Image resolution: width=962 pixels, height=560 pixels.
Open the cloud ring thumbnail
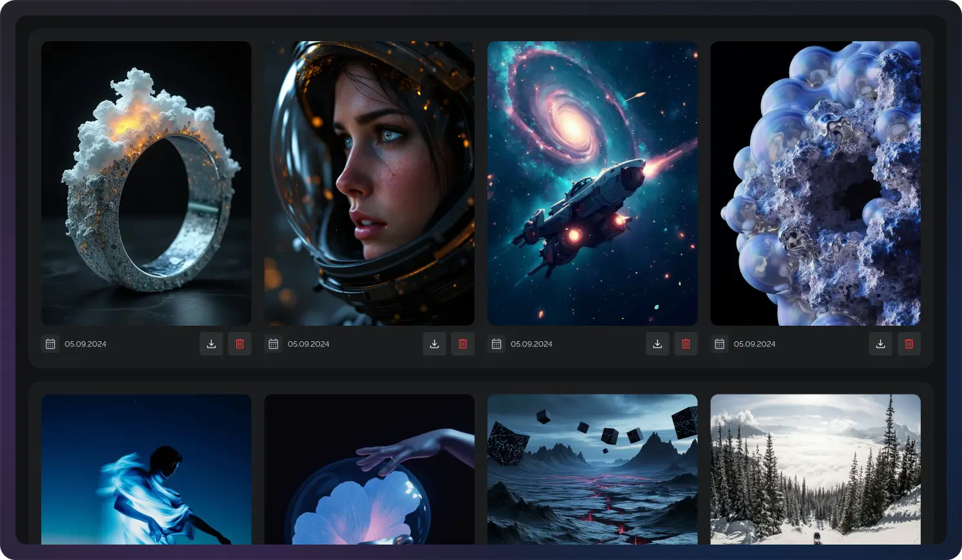pyautogui.click(x=146, y=183)
